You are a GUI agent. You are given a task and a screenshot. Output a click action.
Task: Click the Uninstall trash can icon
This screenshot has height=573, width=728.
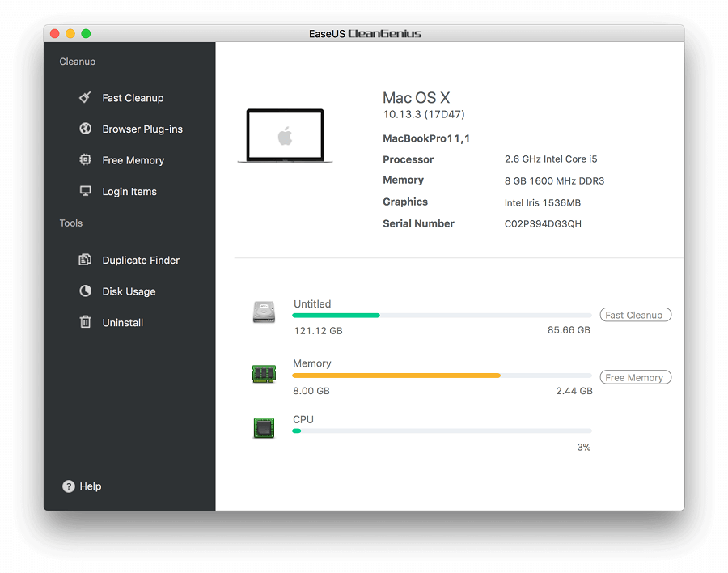point(86,321)
